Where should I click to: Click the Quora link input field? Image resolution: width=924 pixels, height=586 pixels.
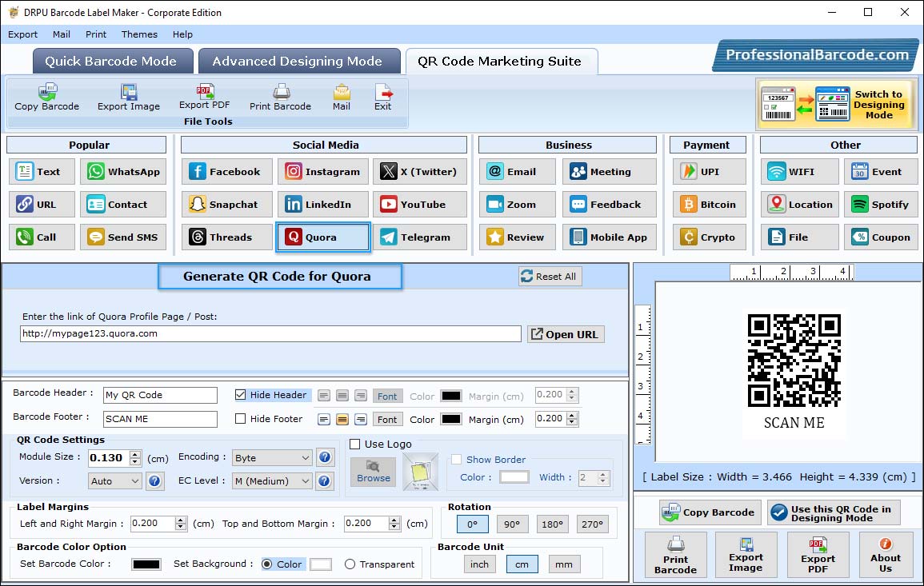[270, 334]
